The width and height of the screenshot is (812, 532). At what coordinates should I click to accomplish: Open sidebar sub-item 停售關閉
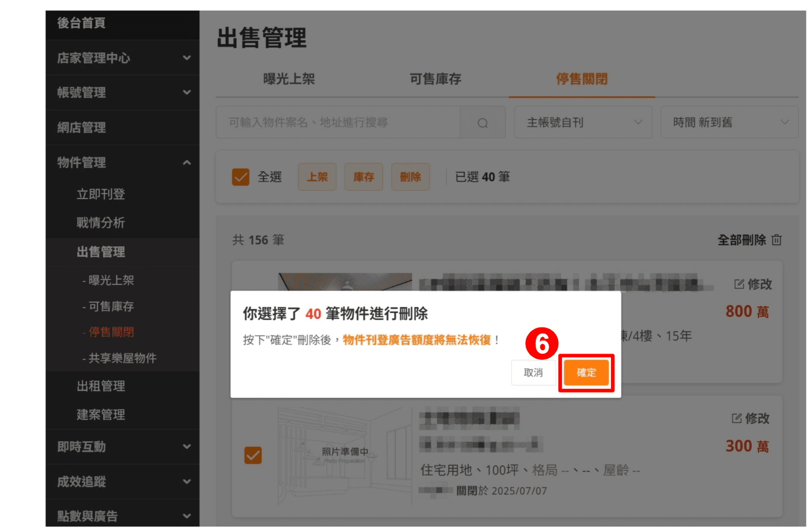108,332
